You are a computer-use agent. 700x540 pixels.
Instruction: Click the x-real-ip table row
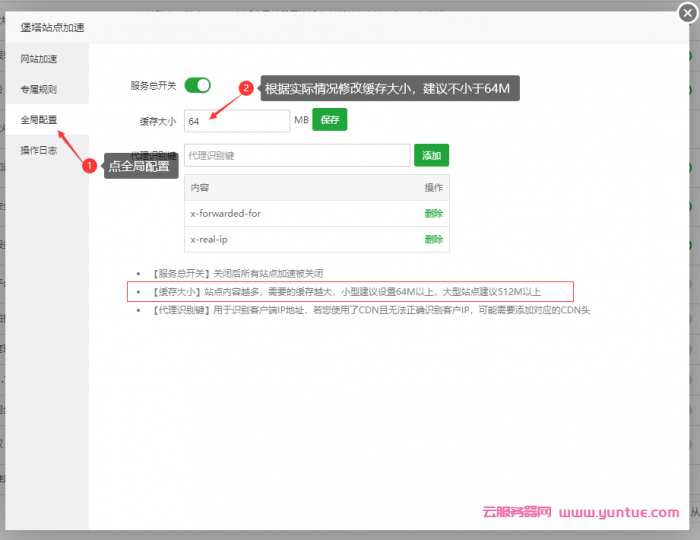pos(300,239)
